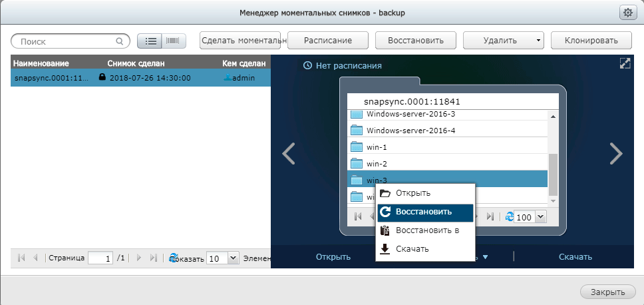Viewport: 644px width, 305px height.
Task: Choose Восстановить в from context menu
Action: pos(426,230)
